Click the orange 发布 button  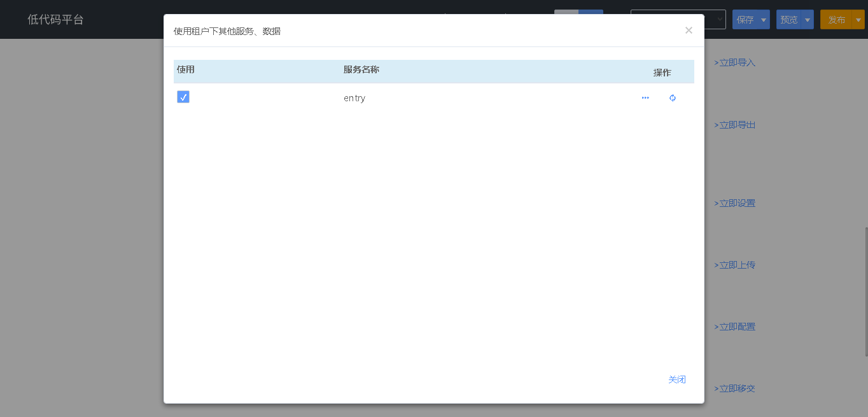836,20
